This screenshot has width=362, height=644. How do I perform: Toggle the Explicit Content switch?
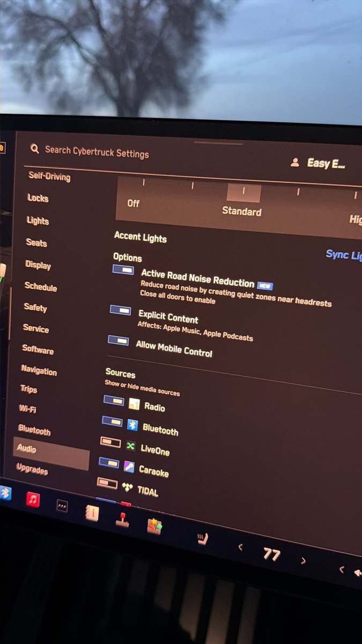(121, 310)
